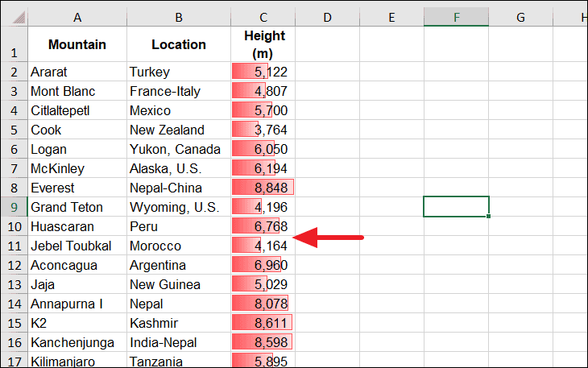The image size is (588, 368).
Task: Select the Argentina cell
Action: 179,265
